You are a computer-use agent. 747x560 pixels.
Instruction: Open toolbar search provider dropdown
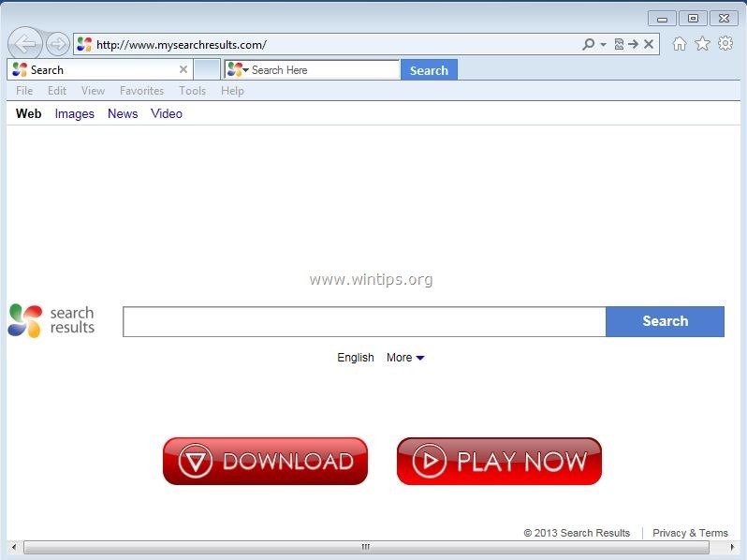tap(246, 70)
